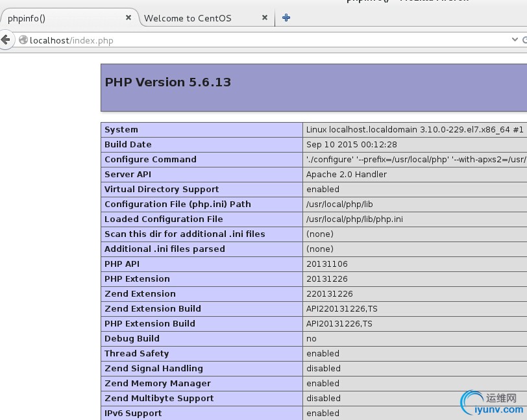This screenshot has width=527, height=420.
Task: Select the System row label
Action: [121, 130]
